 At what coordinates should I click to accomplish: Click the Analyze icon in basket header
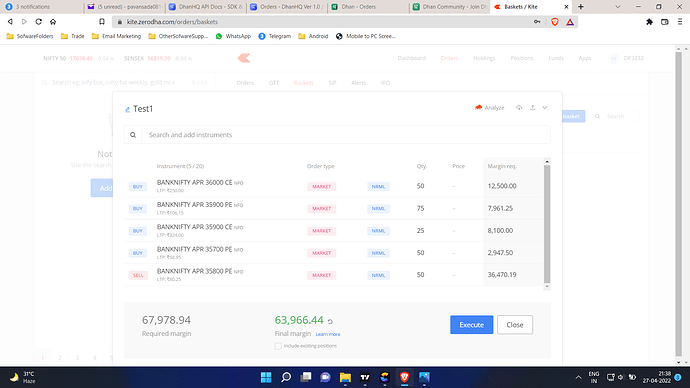(478, 107)
